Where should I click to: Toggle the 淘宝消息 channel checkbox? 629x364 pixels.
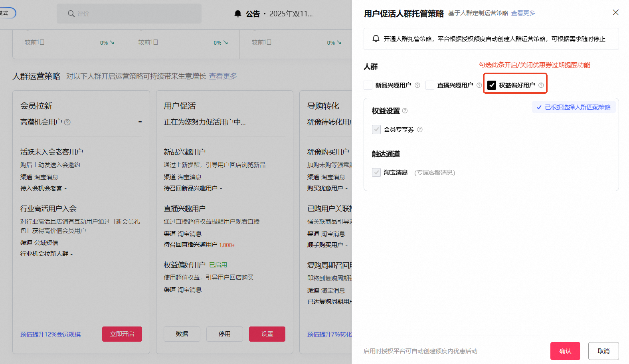coord(376,172)
